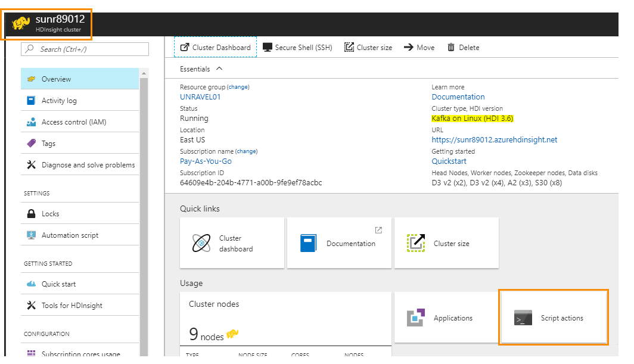Click the HDInsight elephant cluster icon
The width and height of the screenshot is (634, 364).
tap(21, 23)
